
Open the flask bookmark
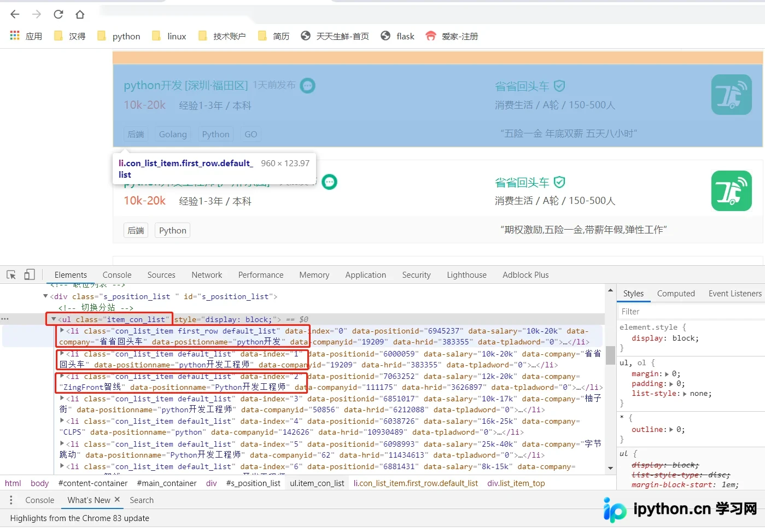[x=398, y=36]
